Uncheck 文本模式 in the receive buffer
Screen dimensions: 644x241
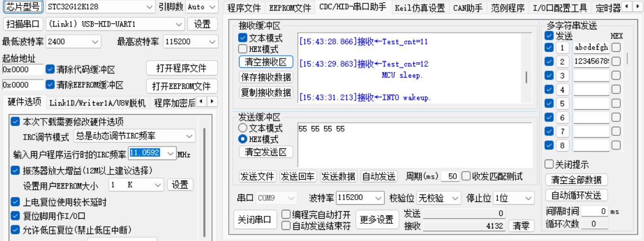243,38
